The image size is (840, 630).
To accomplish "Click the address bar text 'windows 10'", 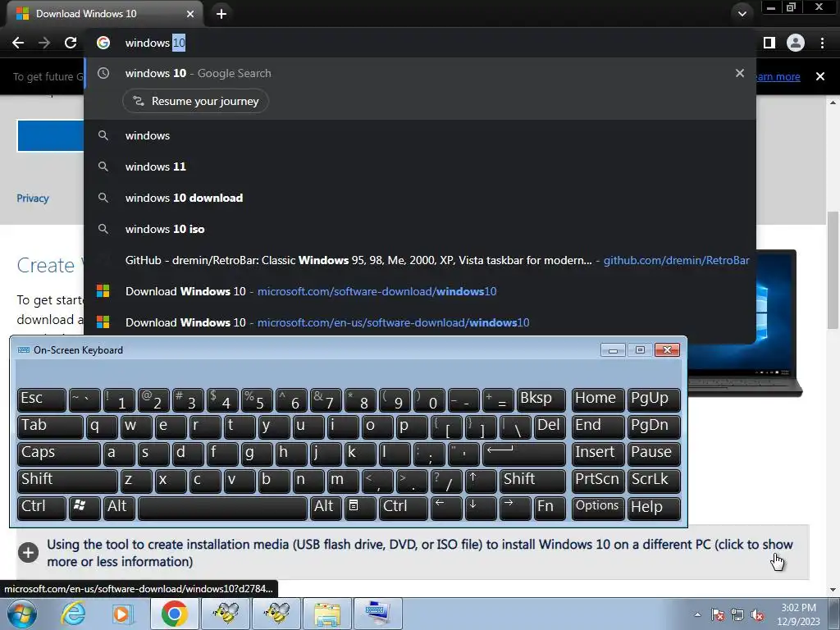I will click(x=155, y=43).
